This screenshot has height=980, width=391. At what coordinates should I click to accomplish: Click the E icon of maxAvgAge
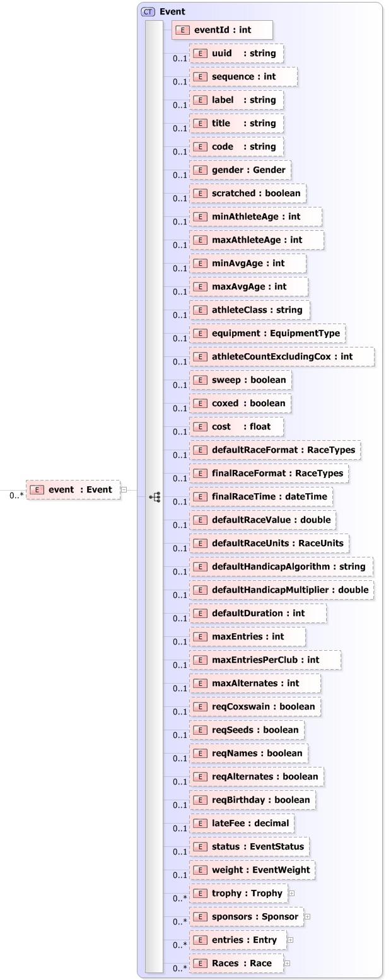[x=200, y=286]
